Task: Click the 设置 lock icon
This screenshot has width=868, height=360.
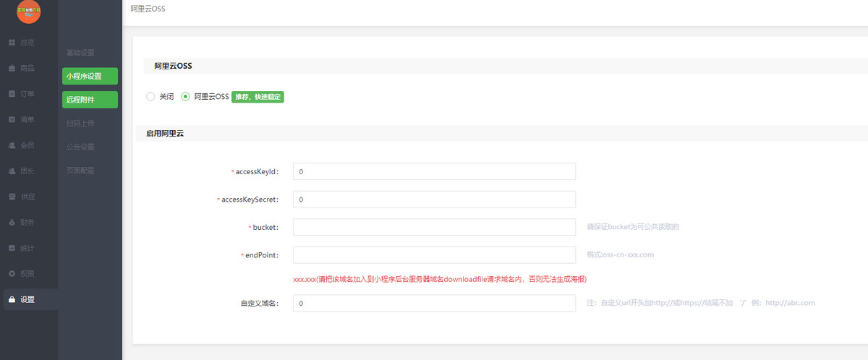Action: point(12,299)
